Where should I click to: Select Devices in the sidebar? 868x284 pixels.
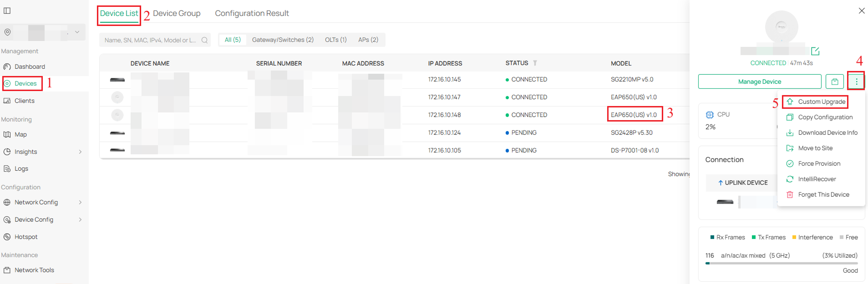[x=26, y=83]
